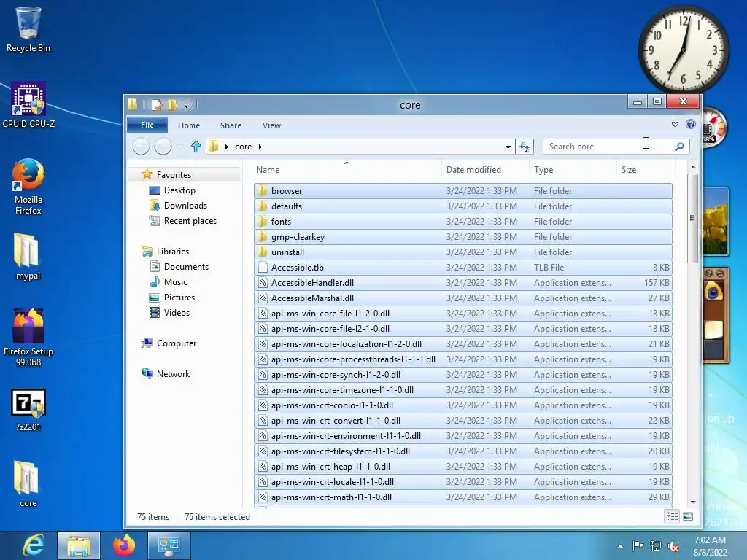This screenshot has height=560, width=747.
Task: Click New Folder quick access icon
Action: tap(172, 104)
